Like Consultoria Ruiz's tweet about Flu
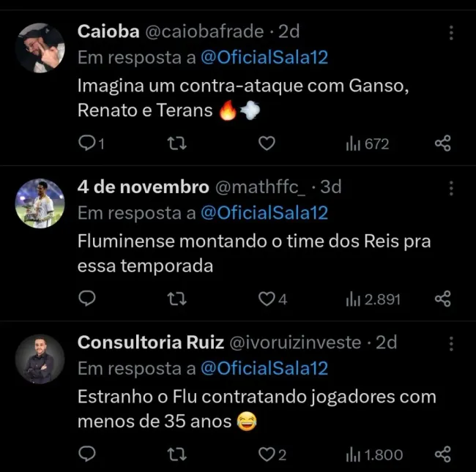 click(x=267, y=454)
